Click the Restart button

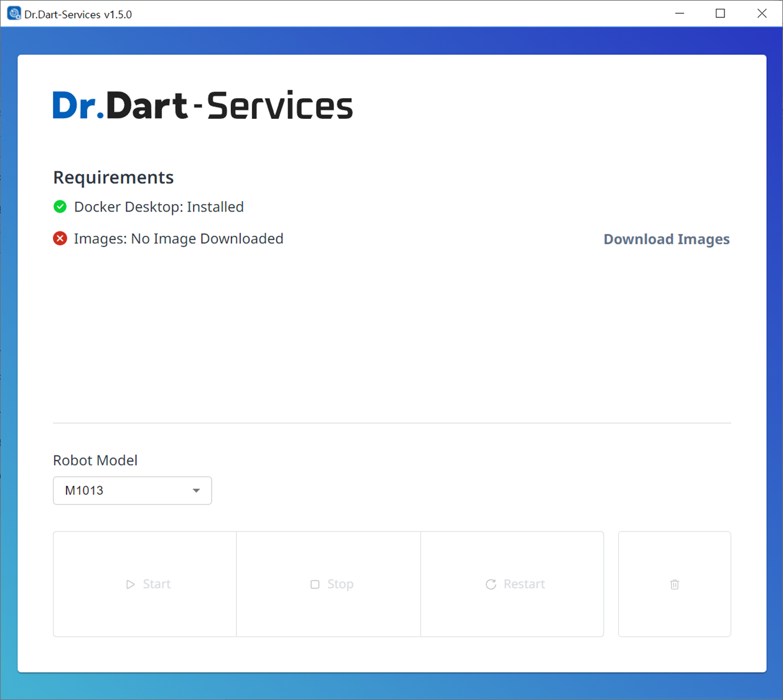(512, 584)
